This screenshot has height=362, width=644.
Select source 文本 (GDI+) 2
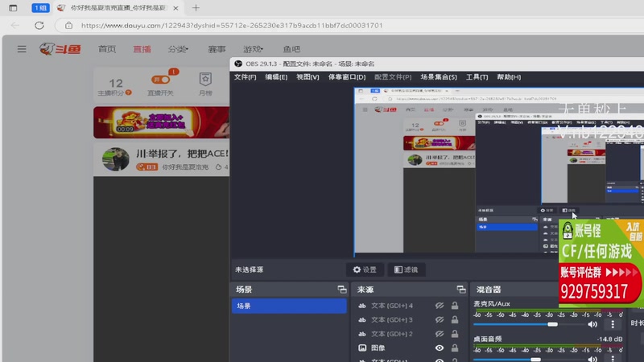(392, 334)
